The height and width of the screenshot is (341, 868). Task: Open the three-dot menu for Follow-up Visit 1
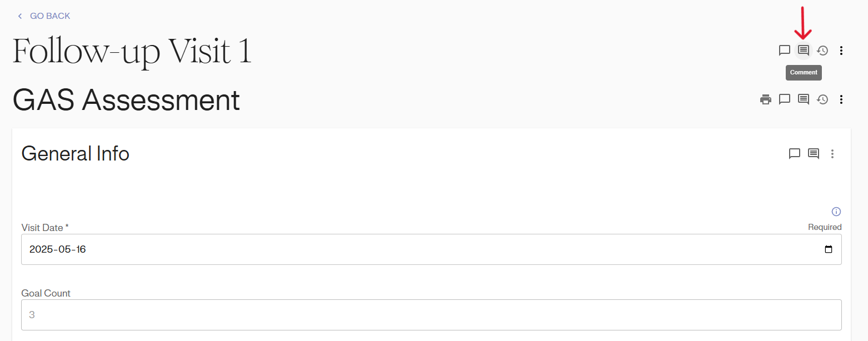tap(841, 51)
